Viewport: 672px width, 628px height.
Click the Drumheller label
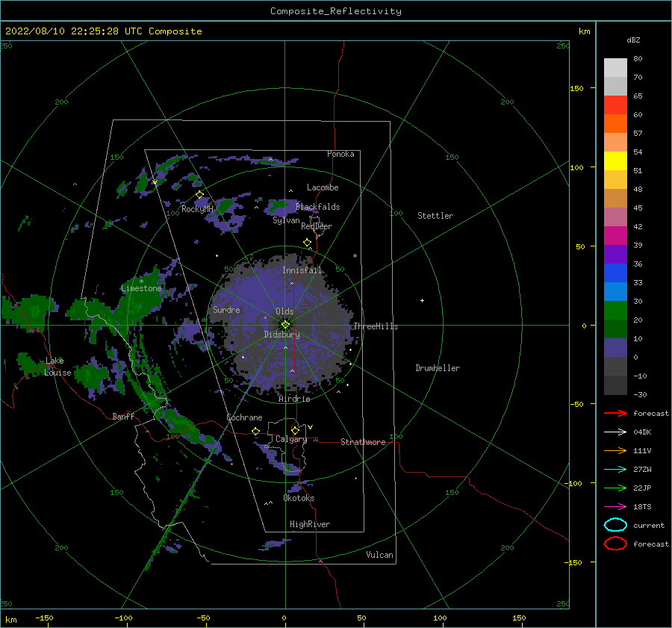coord(438,368)
